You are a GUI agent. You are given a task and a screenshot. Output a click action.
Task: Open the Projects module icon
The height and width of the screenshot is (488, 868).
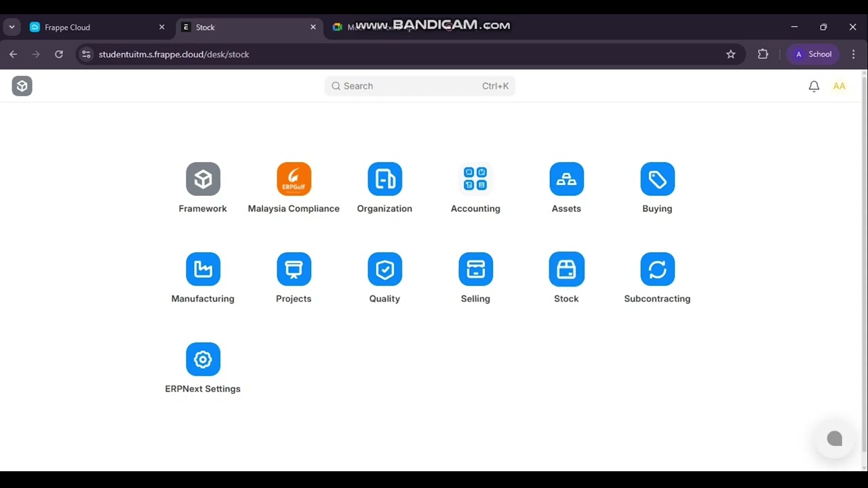tap(294, 269)
